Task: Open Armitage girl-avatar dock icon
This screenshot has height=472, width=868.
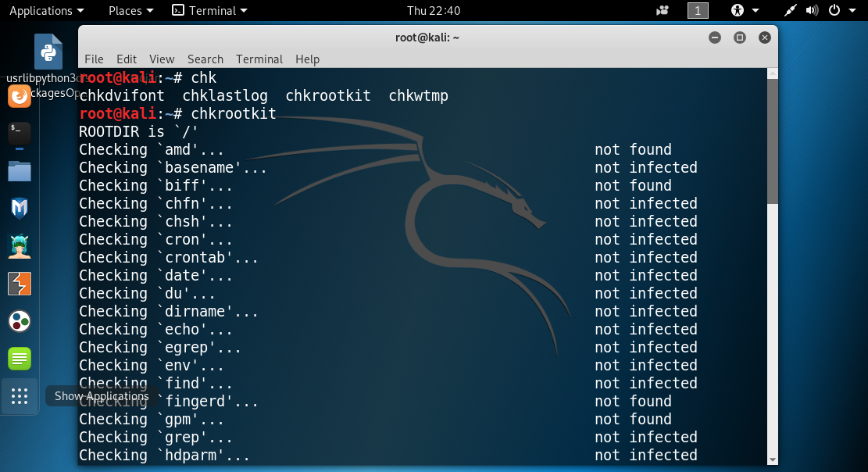Action: (x=20, y=246)
